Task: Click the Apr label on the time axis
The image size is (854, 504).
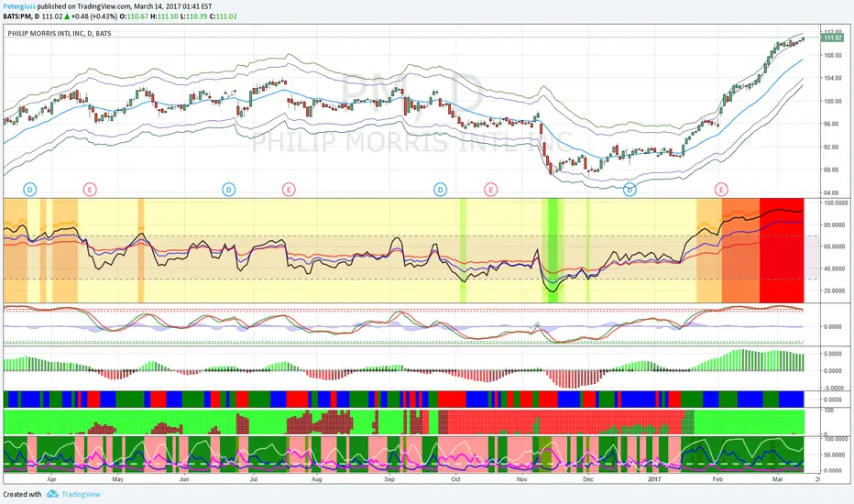Action: [51, 479]
